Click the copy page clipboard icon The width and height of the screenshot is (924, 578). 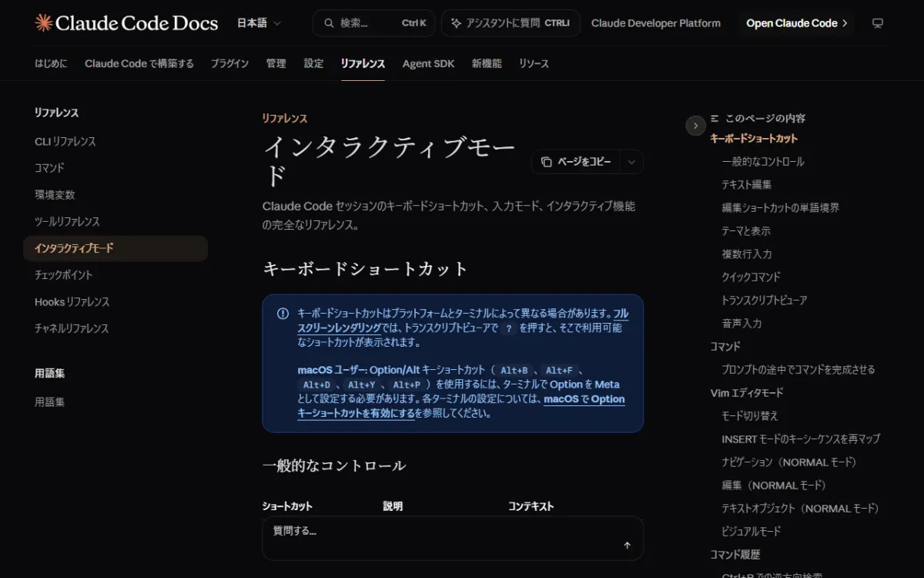pos(547,162)
